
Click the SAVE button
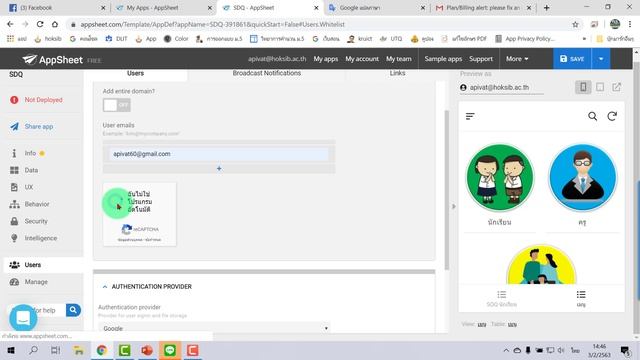tap(572, 59)
